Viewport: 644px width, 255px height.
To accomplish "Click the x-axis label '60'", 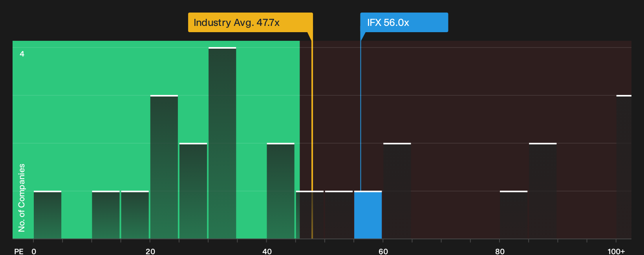I will click(383, 251).
